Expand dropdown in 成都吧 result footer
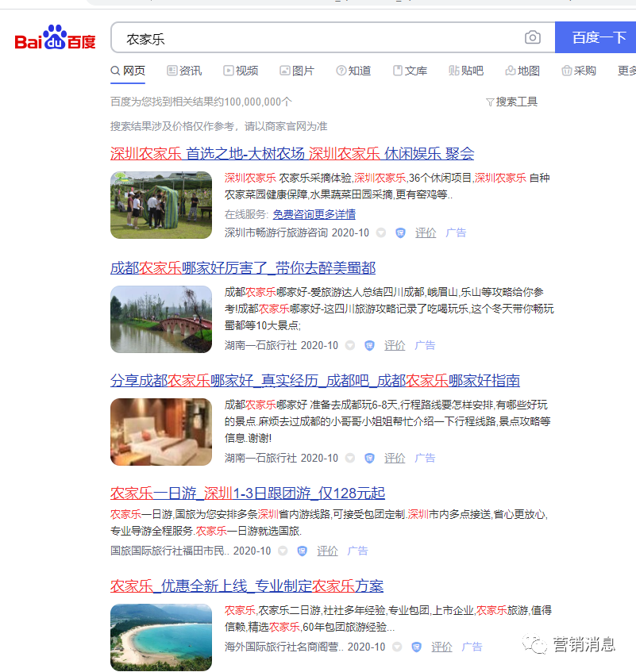Screen dimensions: 636x672 (350, 458)
